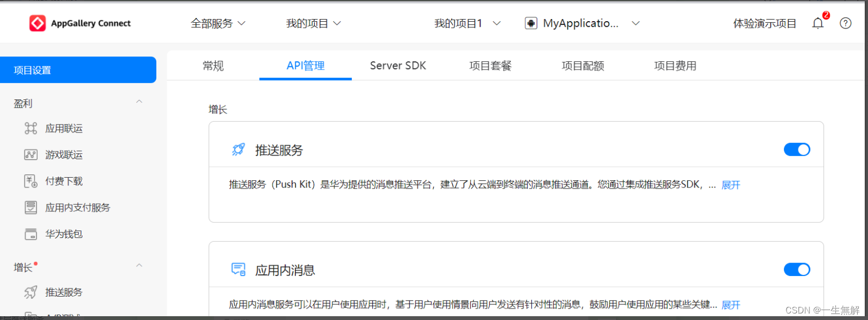Click 展开 link in 推送服务 description
The width and height of the screenshot is (868, 320).
click(x=731, y=185)
